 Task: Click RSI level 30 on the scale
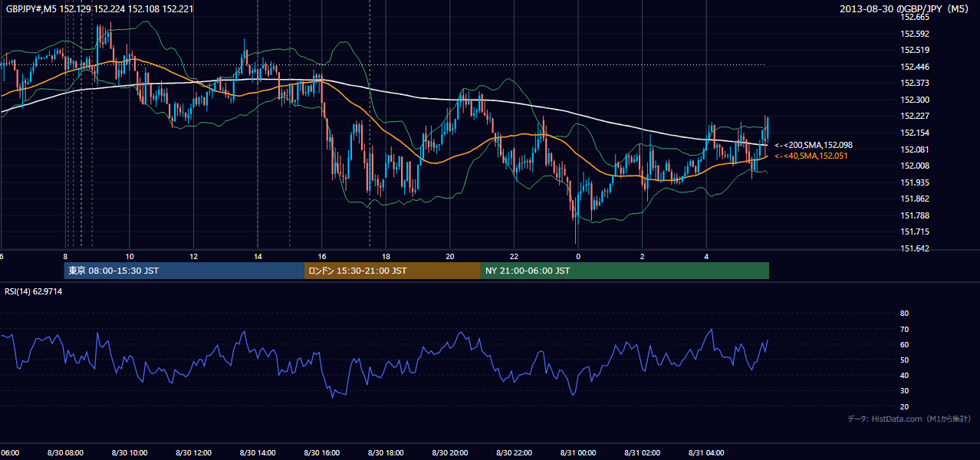[904, 390]
